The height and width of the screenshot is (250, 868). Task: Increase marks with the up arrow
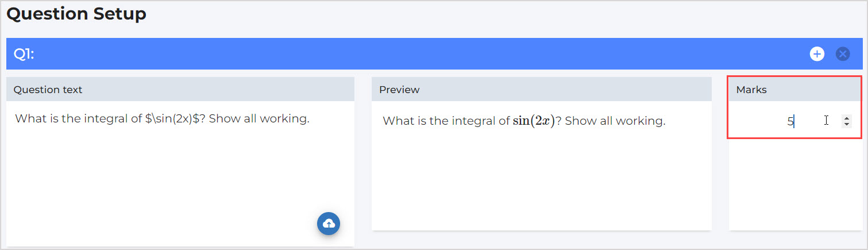pos(846,118)
